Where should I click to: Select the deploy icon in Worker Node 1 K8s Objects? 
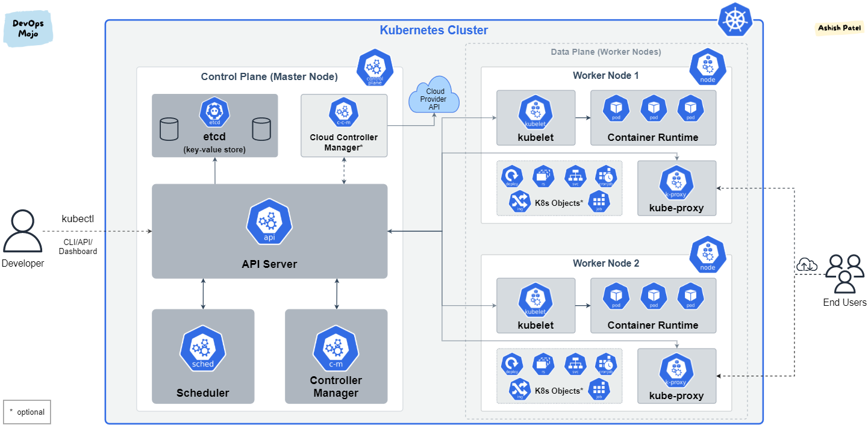[x=511, y=176]
